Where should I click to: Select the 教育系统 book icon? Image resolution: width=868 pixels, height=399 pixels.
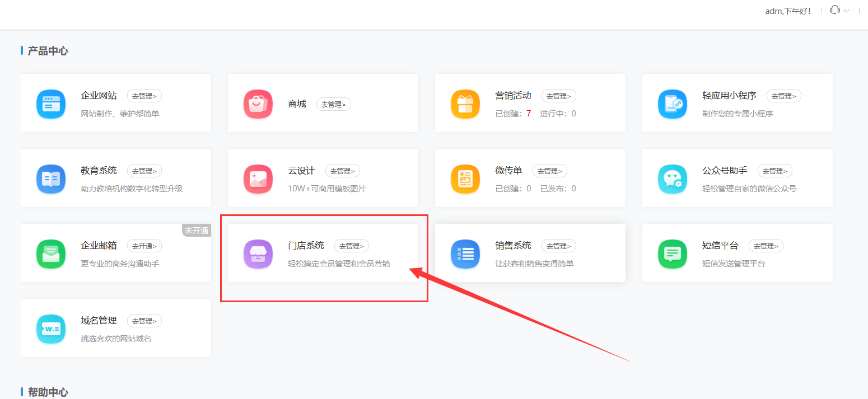click(51, 179)
